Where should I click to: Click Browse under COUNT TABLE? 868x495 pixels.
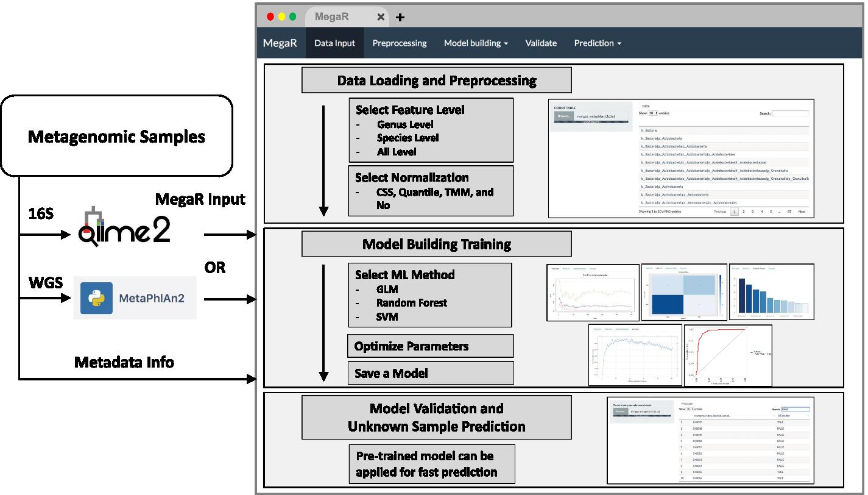click(x=563, y=115)
